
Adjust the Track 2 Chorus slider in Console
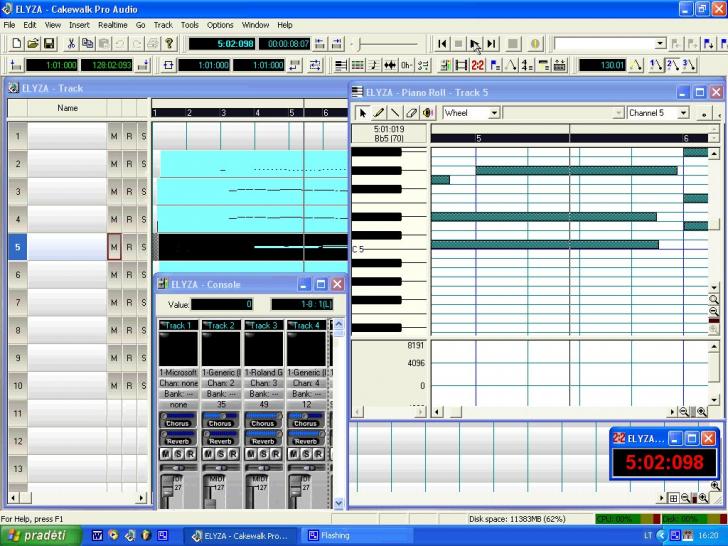point(221,416)
